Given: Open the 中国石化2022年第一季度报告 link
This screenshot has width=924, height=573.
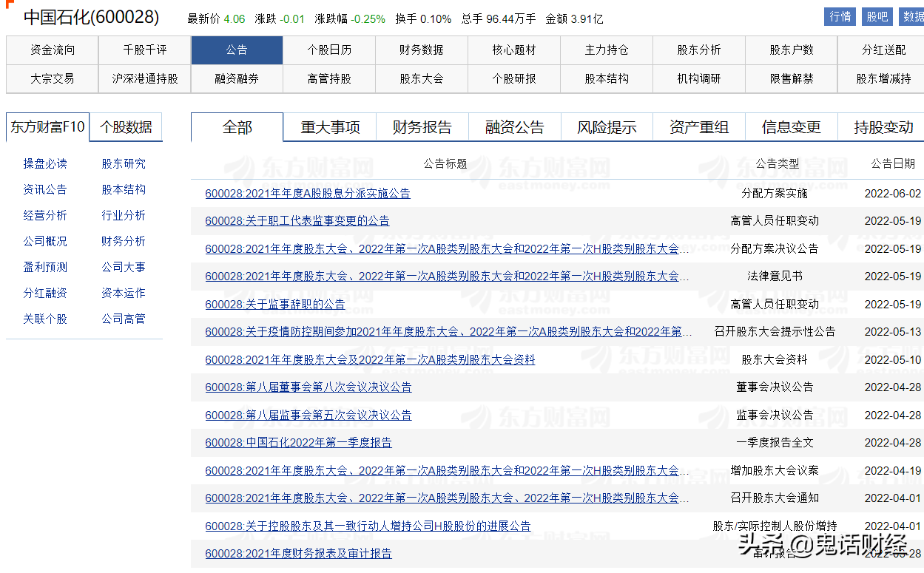Looking at the screenshot, I should pyautogui.click(x=299, y=442).
